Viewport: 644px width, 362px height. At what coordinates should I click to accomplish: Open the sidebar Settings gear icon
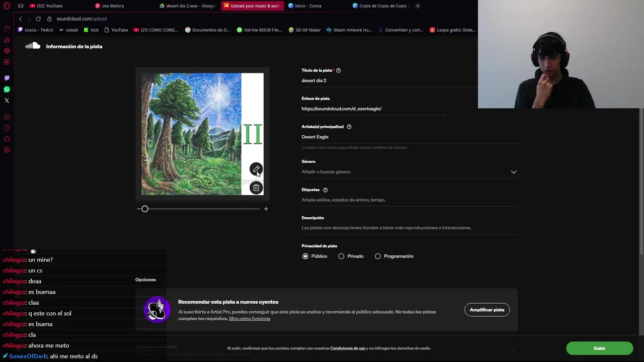[7, 150]
